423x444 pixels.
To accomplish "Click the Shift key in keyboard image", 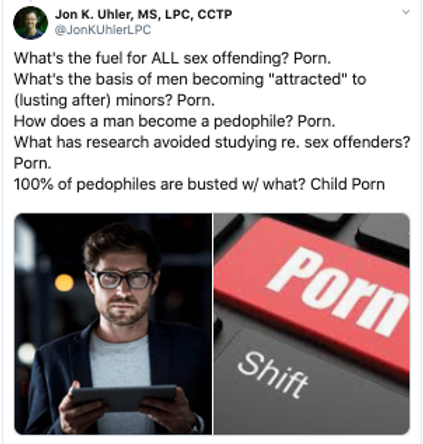I will [272, 375].
